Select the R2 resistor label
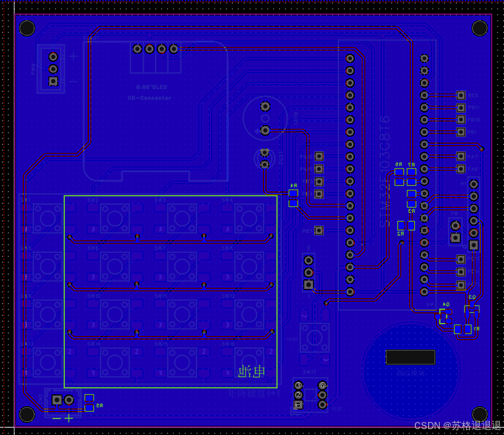The height and width of the screenshot is (435, 504). point(400,234)
